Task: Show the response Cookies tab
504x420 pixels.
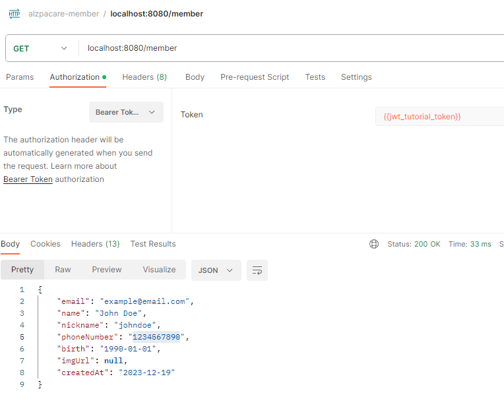Action: click(46, 244)
